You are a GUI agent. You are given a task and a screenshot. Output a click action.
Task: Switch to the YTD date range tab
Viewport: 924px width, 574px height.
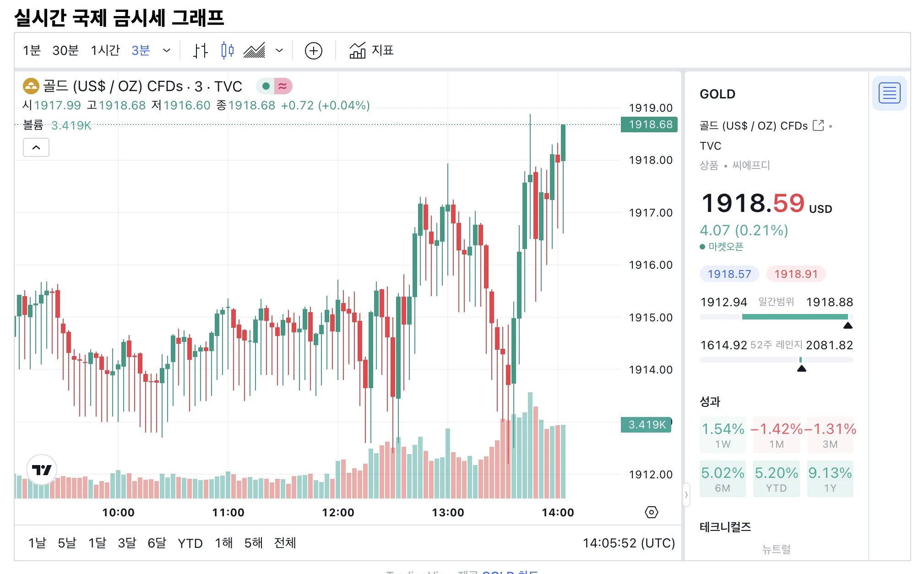coord(190,543)
